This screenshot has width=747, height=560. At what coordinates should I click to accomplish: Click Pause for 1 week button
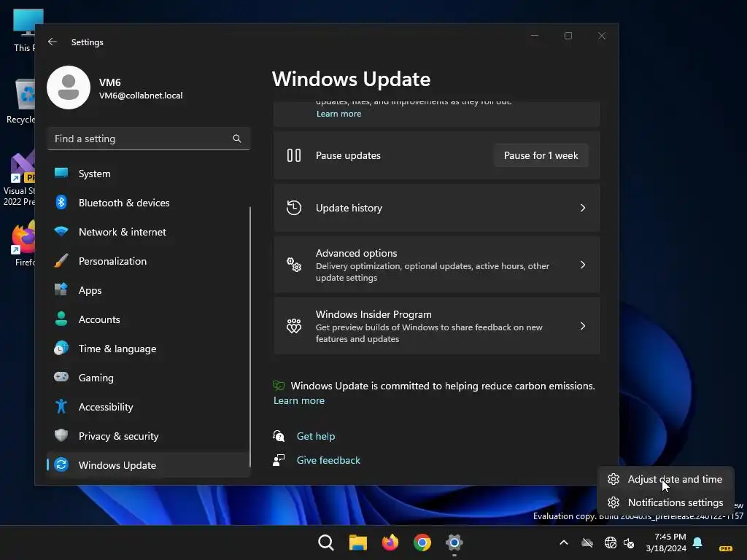(x=541, y=156)
